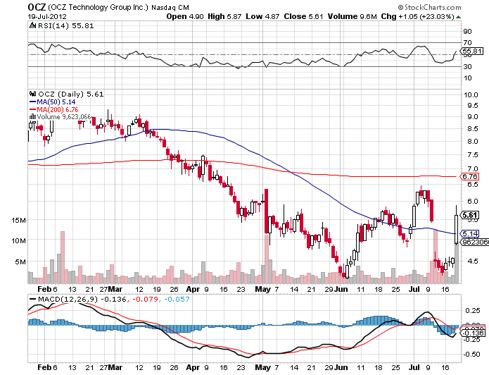
Task: Click the red line marker for MA(200)
Action: click(33, 109)
